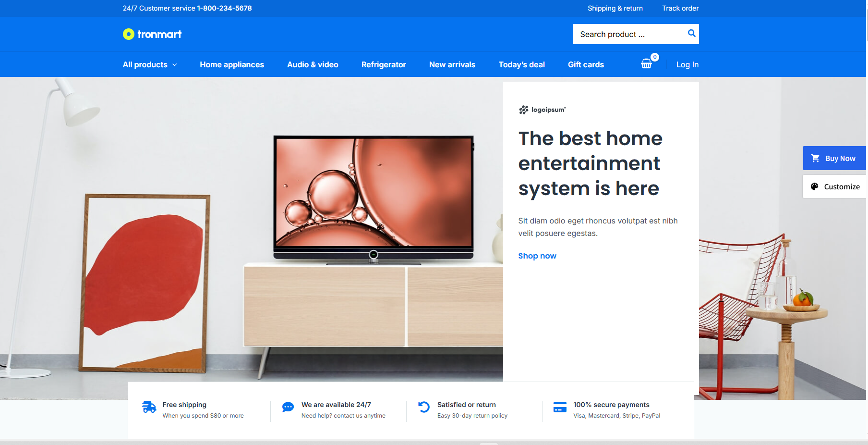Open New arrivals page

coord(452,64)
